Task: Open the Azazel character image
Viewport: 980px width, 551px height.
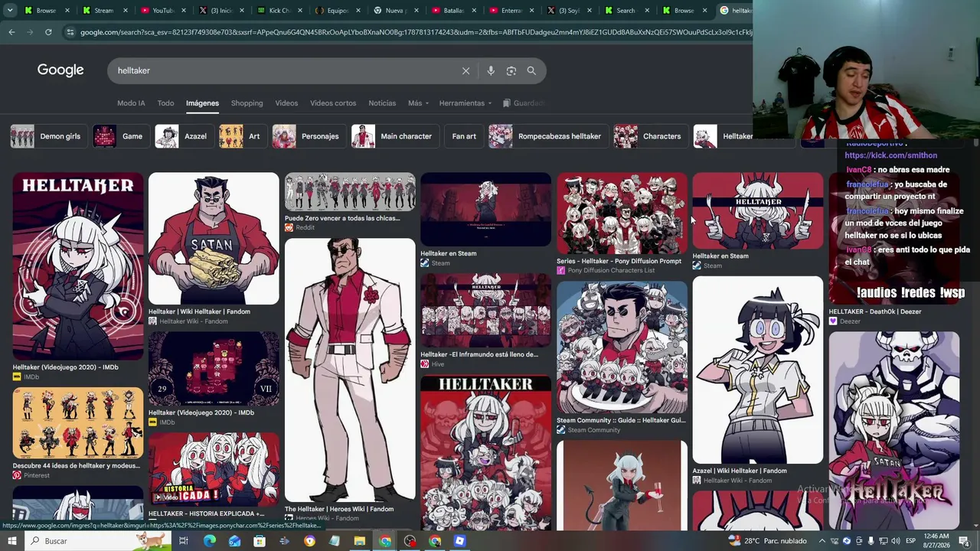Action: [758, 370]
